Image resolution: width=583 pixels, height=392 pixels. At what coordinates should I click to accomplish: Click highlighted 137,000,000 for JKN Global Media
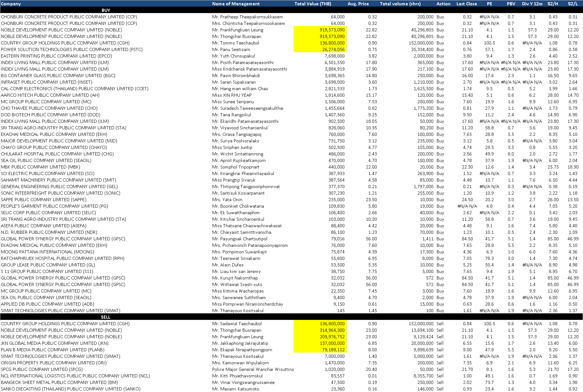click(x=332, y=343)
